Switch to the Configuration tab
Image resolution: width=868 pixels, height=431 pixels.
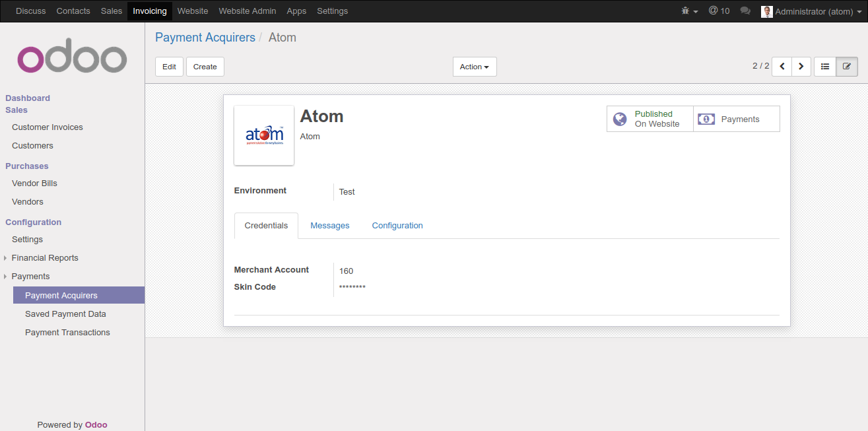tap(397, 226)
